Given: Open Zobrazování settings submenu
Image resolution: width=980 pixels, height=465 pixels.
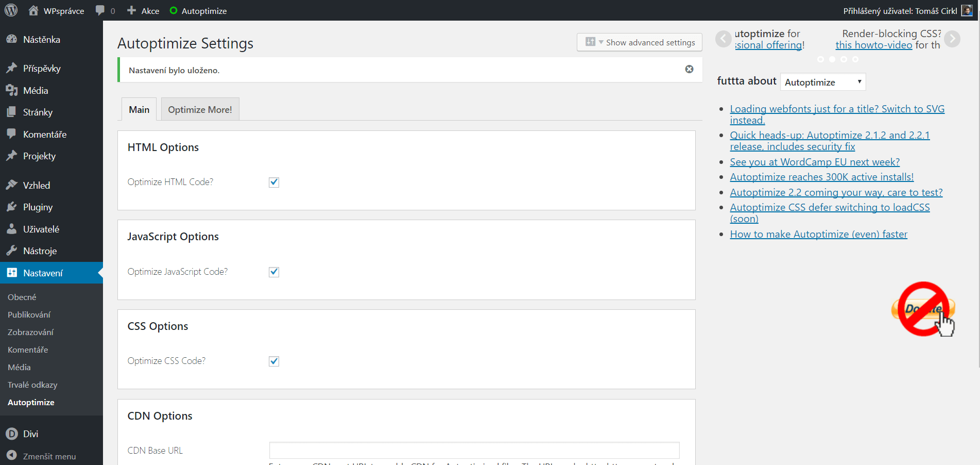Looking at the screenshot, I should [30, 332].
